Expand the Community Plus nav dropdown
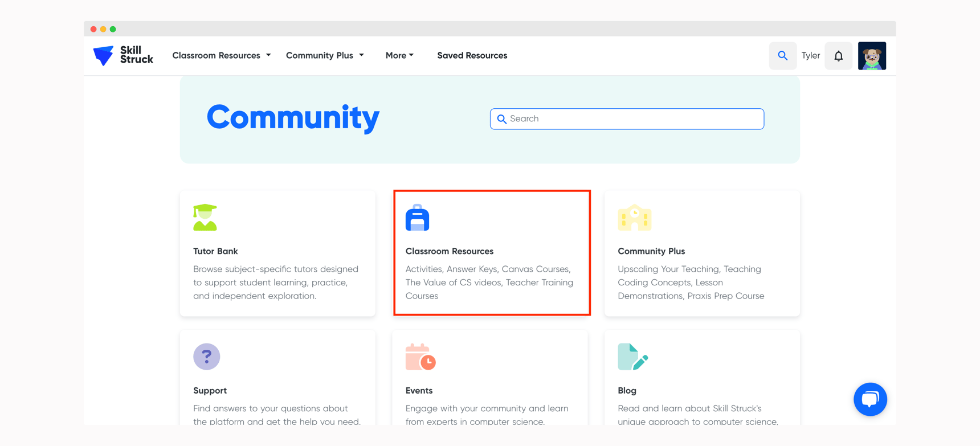 tap(325, 55)
